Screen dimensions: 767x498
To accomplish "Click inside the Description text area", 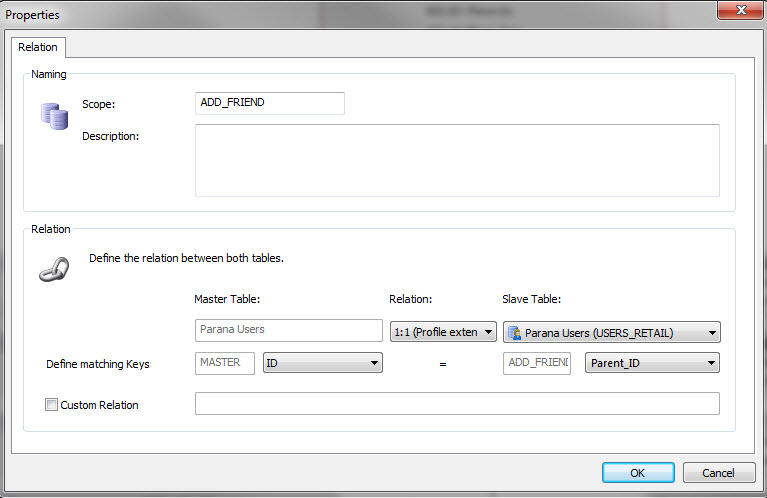I will pos(457,160).
